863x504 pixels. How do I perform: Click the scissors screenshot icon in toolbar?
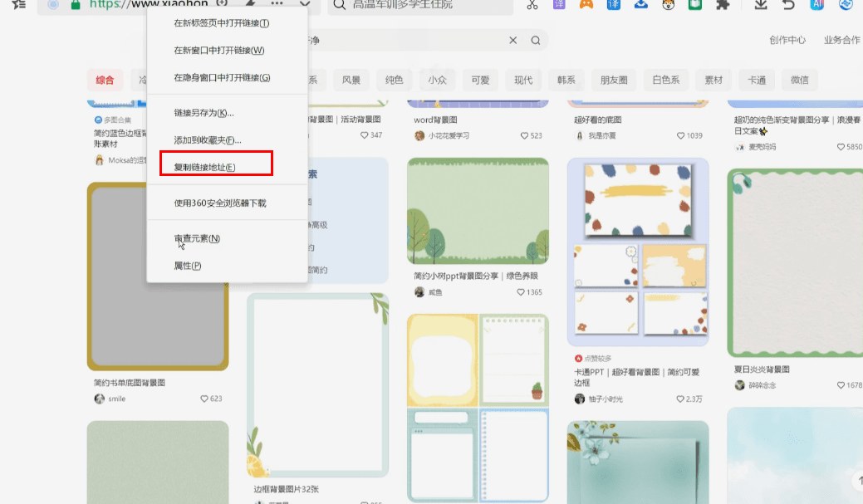tap(532, 5)
